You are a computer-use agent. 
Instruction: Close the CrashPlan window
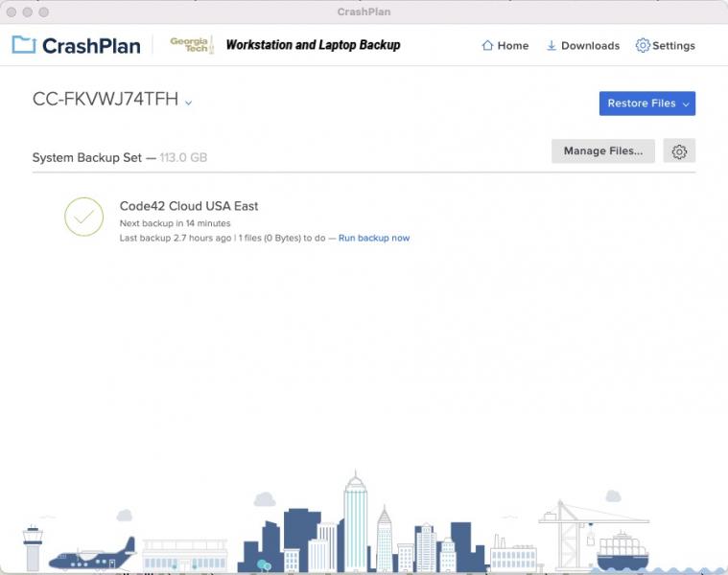12,11
